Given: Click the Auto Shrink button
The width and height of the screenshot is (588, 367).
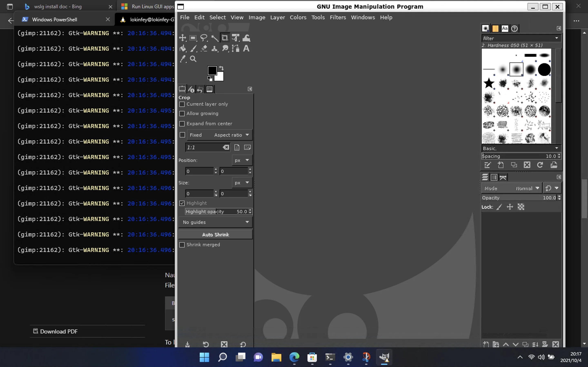Looking at the screenshot, I should [x=216, y=234].
